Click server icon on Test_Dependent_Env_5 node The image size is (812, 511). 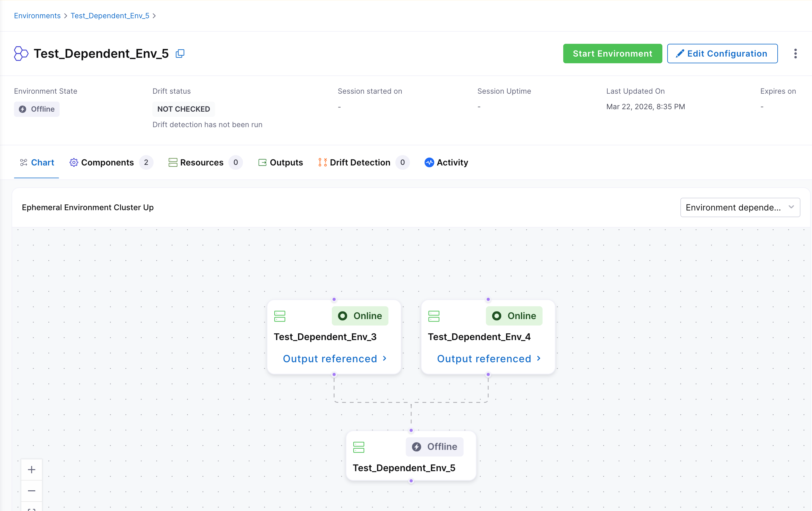tap(359, 447)
